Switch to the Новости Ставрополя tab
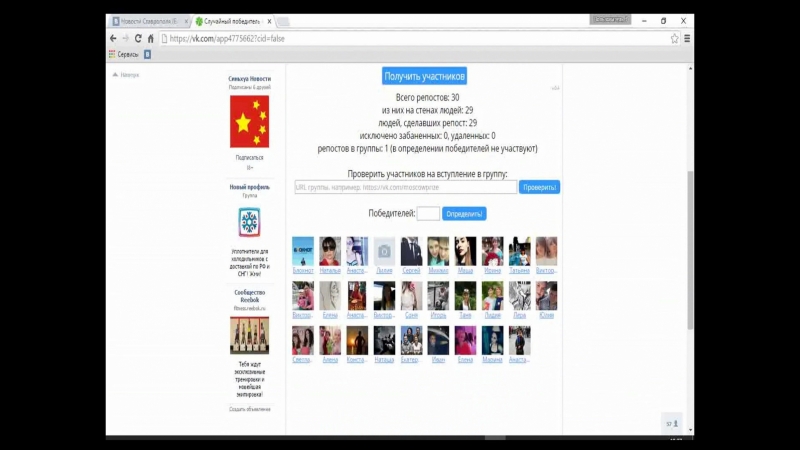Image resolution: width=800 pixels, height=450 pixels. (147, 21)
